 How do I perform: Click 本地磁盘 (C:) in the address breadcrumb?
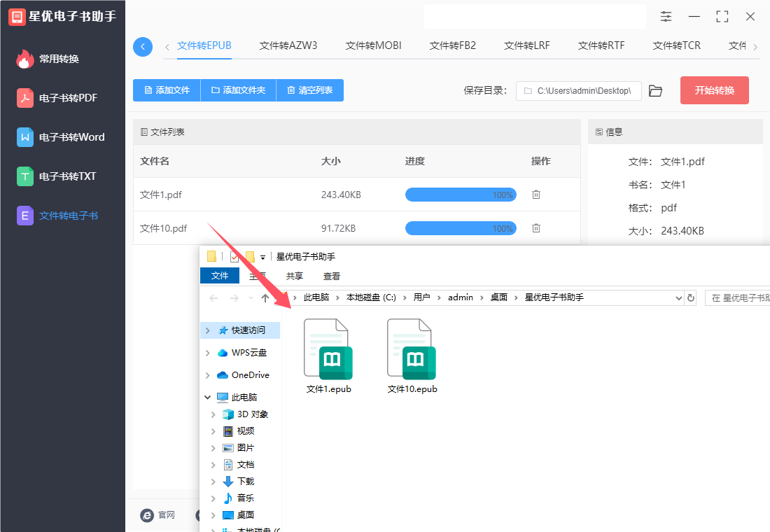pos(371,297)
